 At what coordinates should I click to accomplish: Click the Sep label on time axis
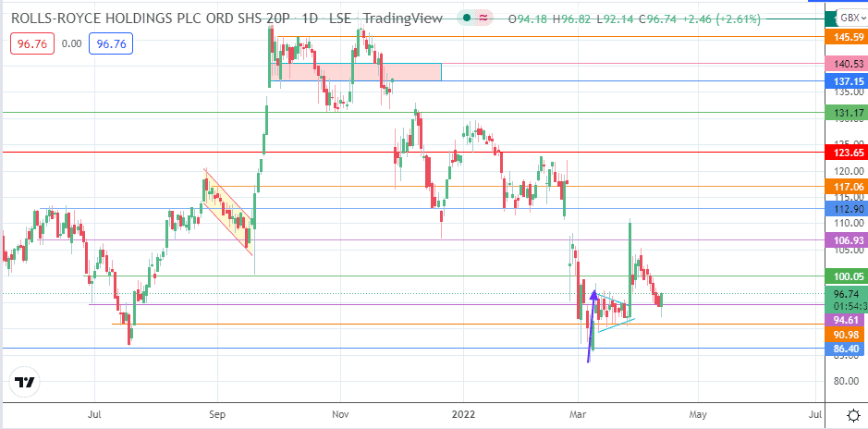(217, 414)
